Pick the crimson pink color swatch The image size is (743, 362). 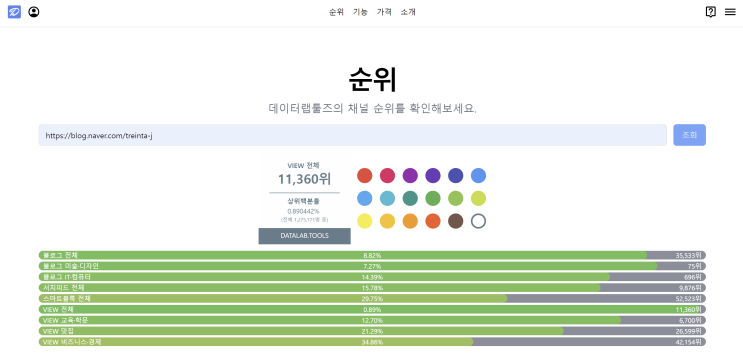pyautogui.click(x=387, y=175)
